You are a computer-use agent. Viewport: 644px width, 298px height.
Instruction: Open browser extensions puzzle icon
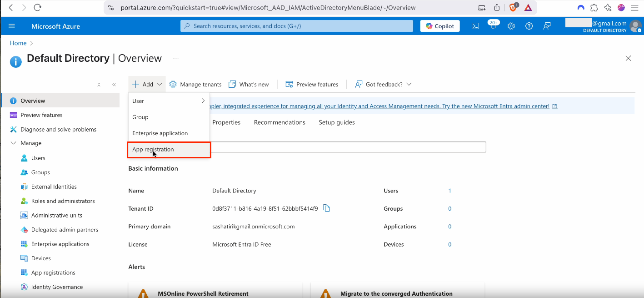594,7
